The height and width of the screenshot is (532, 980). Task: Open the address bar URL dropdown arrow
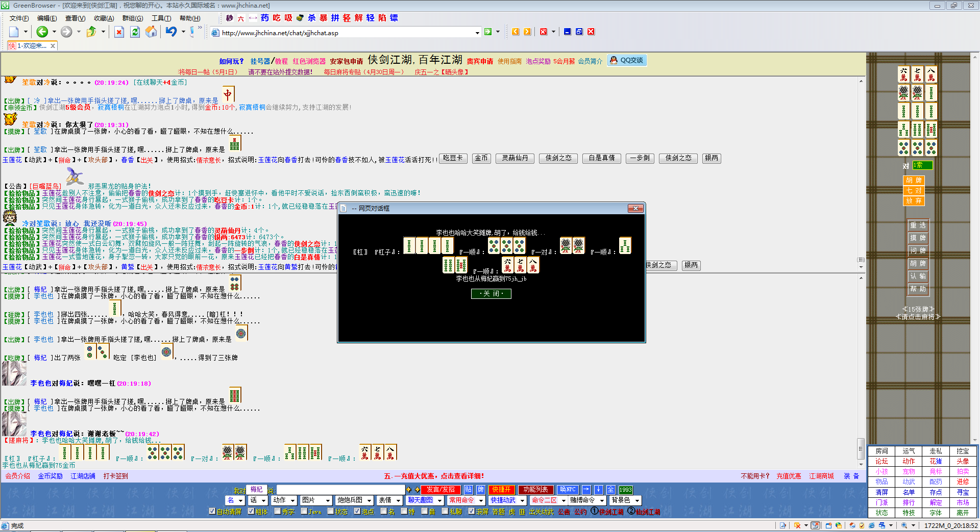click(477, 33)
